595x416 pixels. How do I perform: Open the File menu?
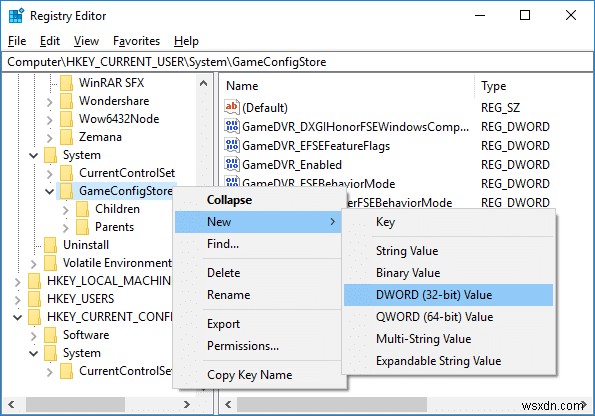pos(17,41)
